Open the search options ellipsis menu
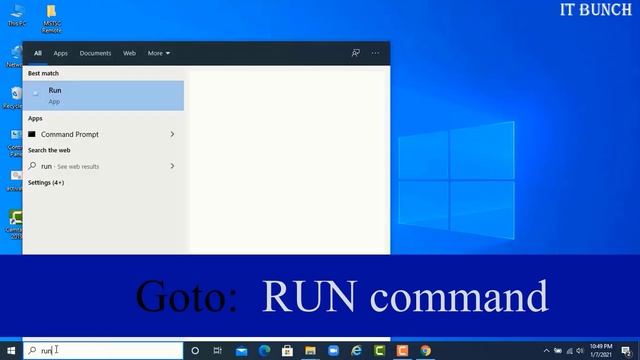 (x=375, y=53)
